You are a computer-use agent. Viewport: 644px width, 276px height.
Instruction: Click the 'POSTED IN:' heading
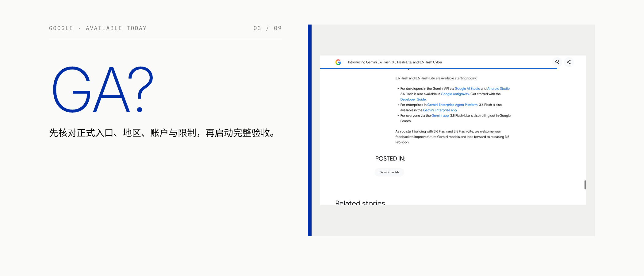click(x=390, y=159)
